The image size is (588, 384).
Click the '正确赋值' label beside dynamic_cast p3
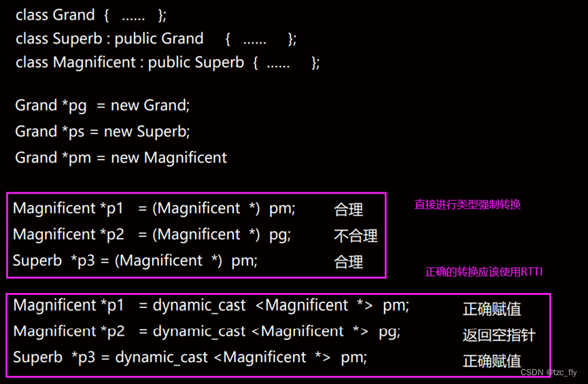coord(491,361)
